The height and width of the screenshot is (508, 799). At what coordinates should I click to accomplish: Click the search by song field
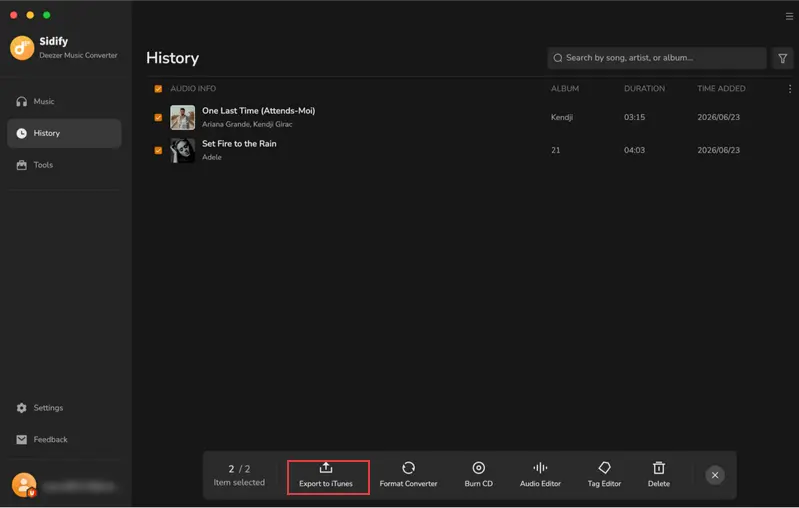(657, 58)
